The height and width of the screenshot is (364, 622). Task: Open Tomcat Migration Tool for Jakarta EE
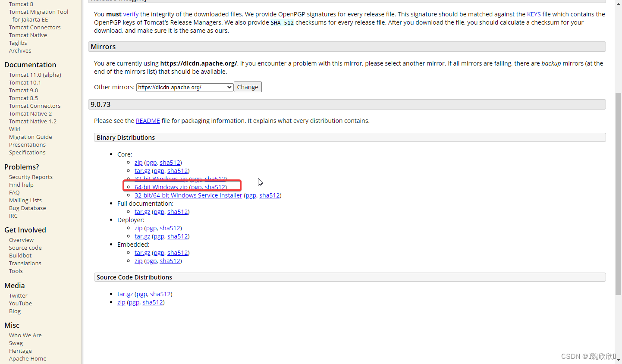38,16
